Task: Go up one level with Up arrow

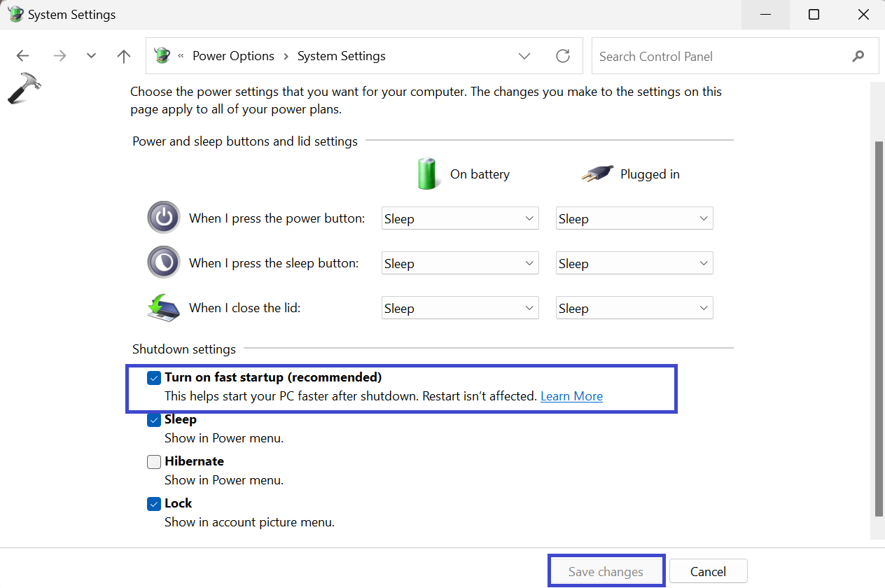Action: click(124, 57)
